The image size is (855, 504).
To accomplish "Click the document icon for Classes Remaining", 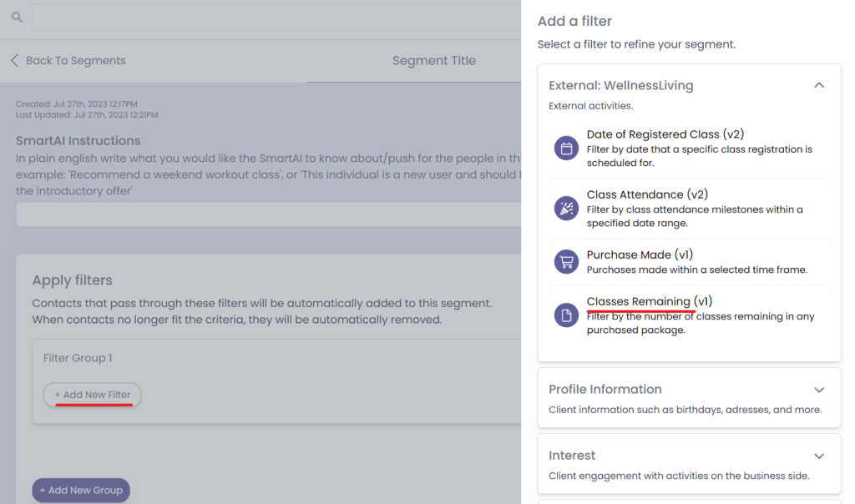I will pyautogui.click(x=566, y=315).
